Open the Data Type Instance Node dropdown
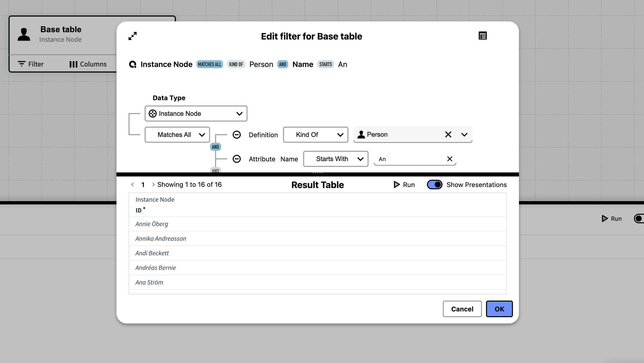644x363 pixels. click(196, 114)
